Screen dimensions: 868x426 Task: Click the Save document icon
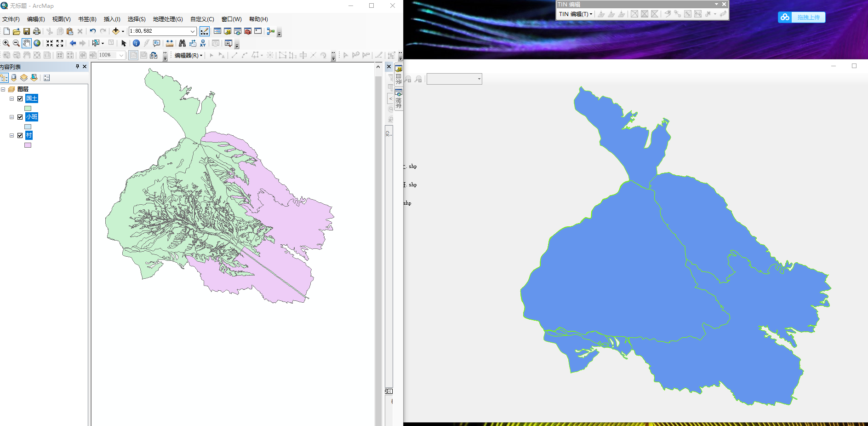(x=27, y=31)
